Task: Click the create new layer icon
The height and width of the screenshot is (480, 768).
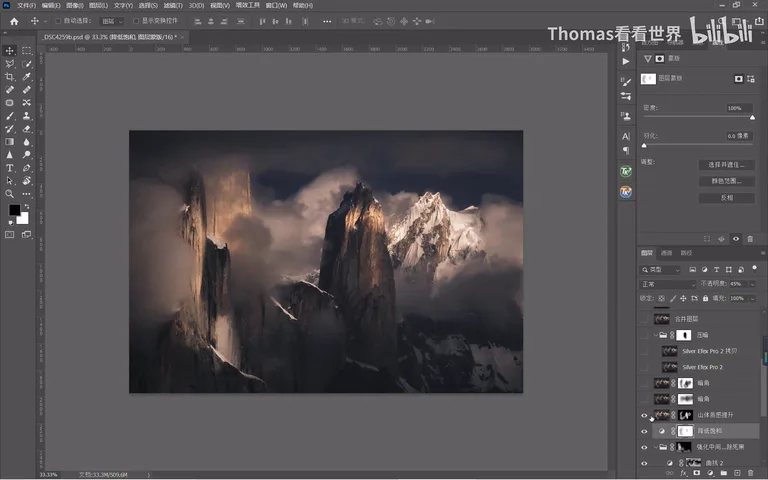Action: pyautogui.click(x=737, y=473)
